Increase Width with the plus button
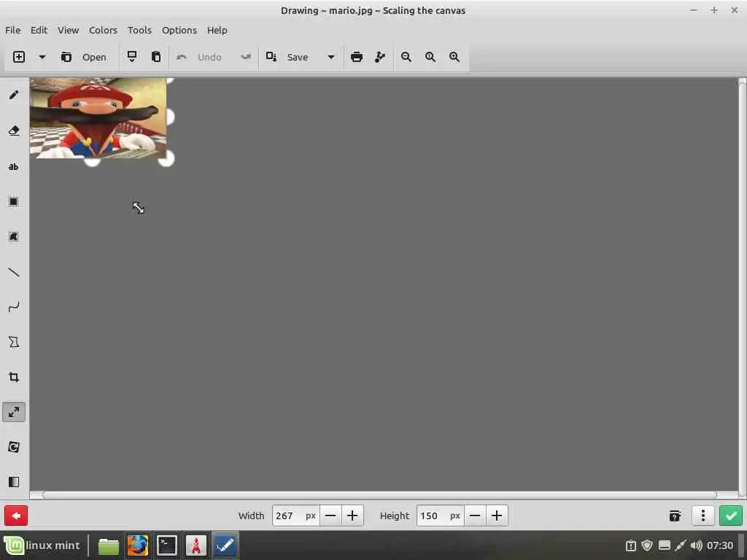747x560 pixels. point(352,516)
